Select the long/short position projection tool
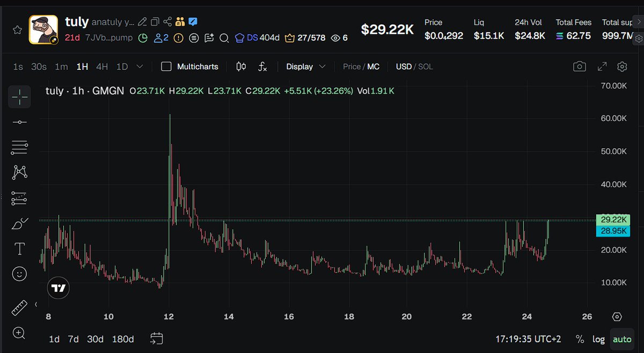Viewport: 644px width, 353px height. (19, 198)
